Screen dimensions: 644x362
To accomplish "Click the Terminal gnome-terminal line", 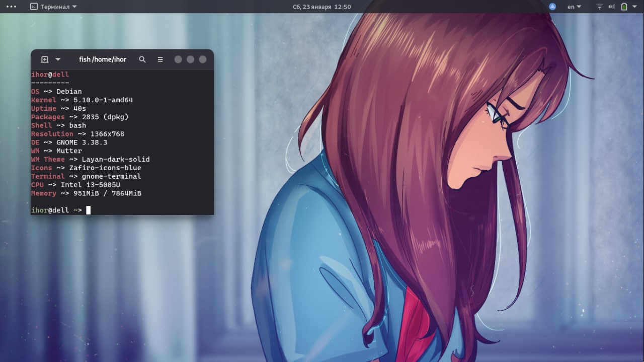I will tap(86, 176).
